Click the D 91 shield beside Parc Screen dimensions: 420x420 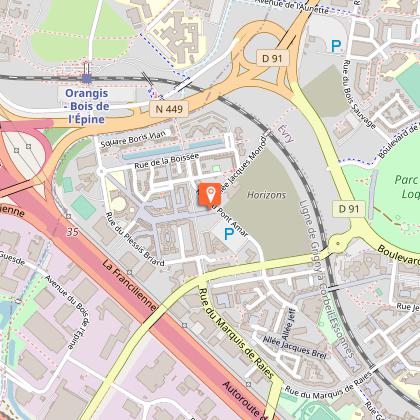(x=349, y=209)
